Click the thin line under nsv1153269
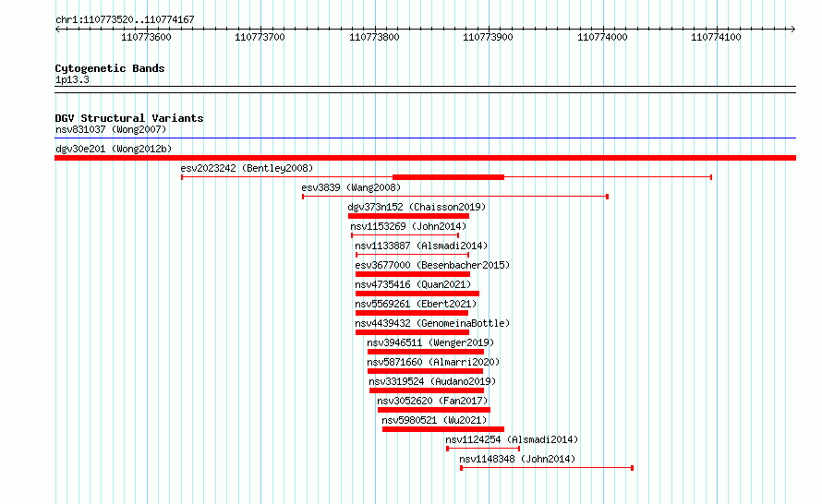 pyautogui.click(x=405, y=235)
